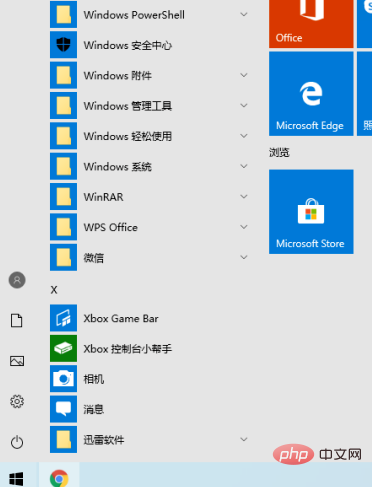Click the Windows 附件 folder icon

(63, 75)
